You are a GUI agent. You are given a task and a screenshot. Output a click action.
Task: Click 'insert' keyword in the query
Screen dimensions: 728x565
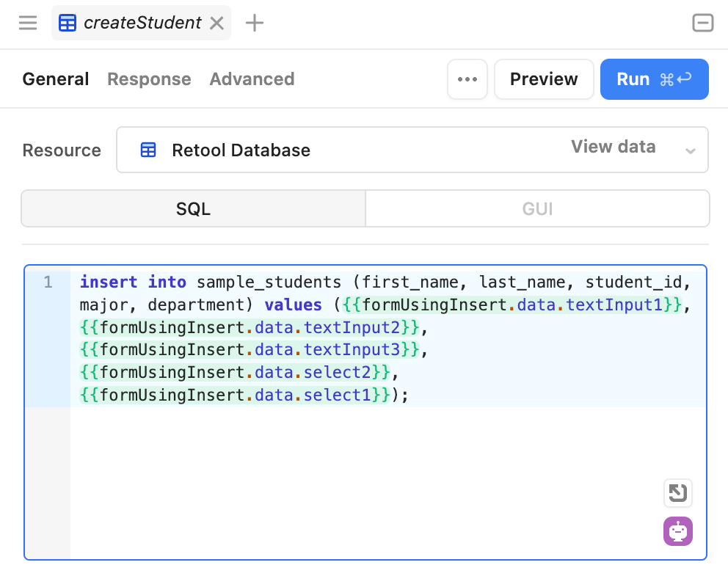pos(109,282)
